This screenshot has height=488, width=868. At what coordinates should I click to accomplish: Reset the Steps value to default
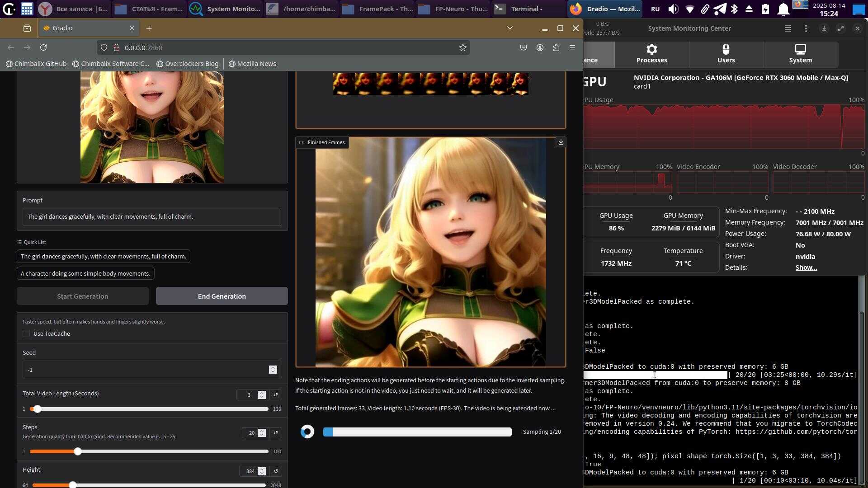pos(276,433)
